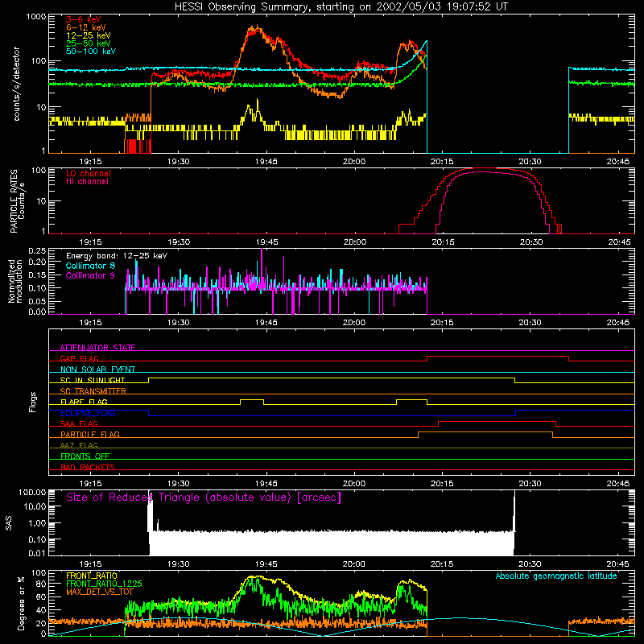Click the 'Energy band: 12-25 keV' caption
The height and width of the screenshot is (644, 644).
[x=117, y=256]
